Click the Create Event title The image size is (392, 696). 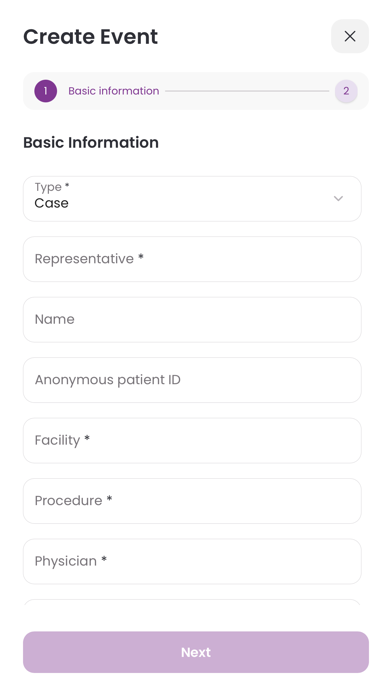coord(91,37)
